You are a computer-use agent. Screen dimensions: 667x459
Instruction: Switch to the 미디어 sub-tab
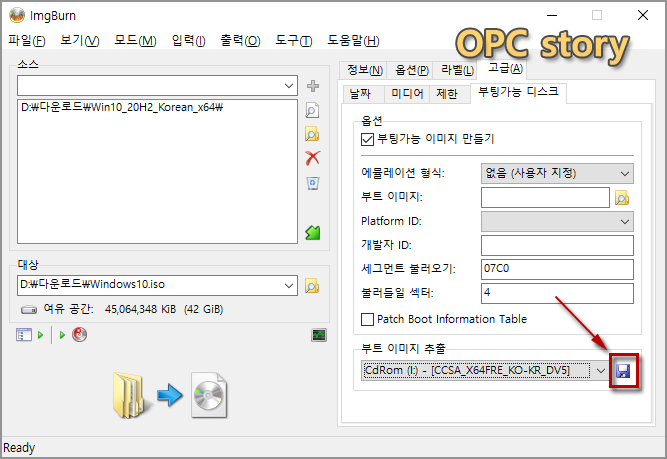coord(407,94)
